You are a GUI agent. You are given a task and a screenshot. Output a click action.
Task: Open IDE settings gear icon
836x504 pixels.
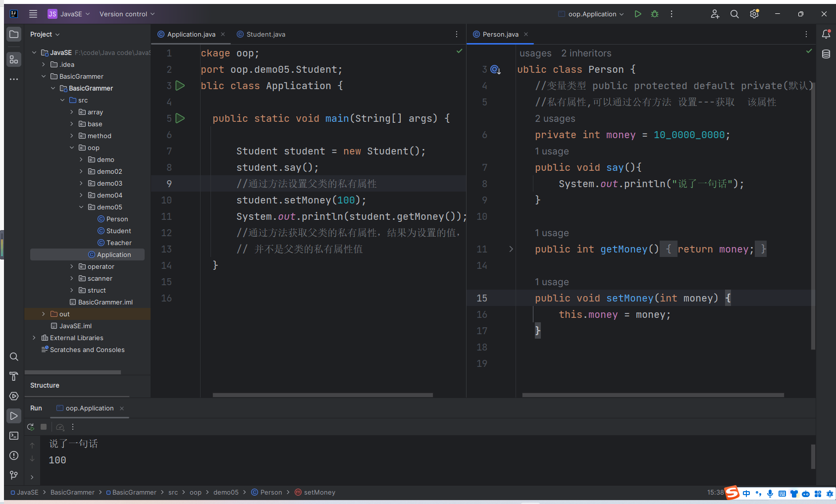tap(754, 14)
